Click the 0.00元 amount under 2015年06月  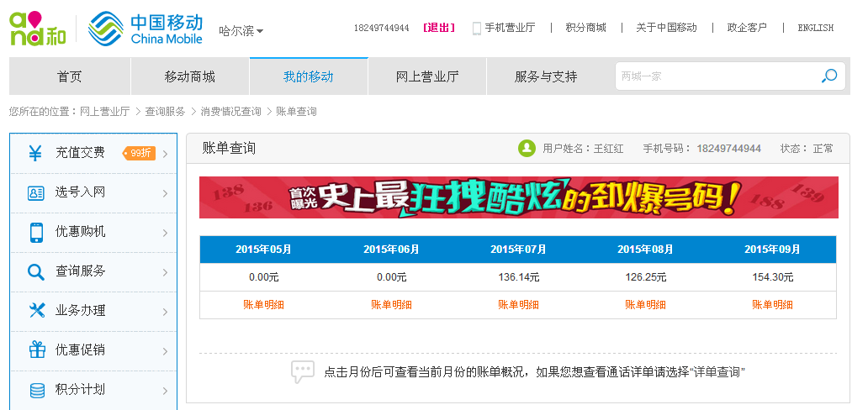(x=391, y=277)
